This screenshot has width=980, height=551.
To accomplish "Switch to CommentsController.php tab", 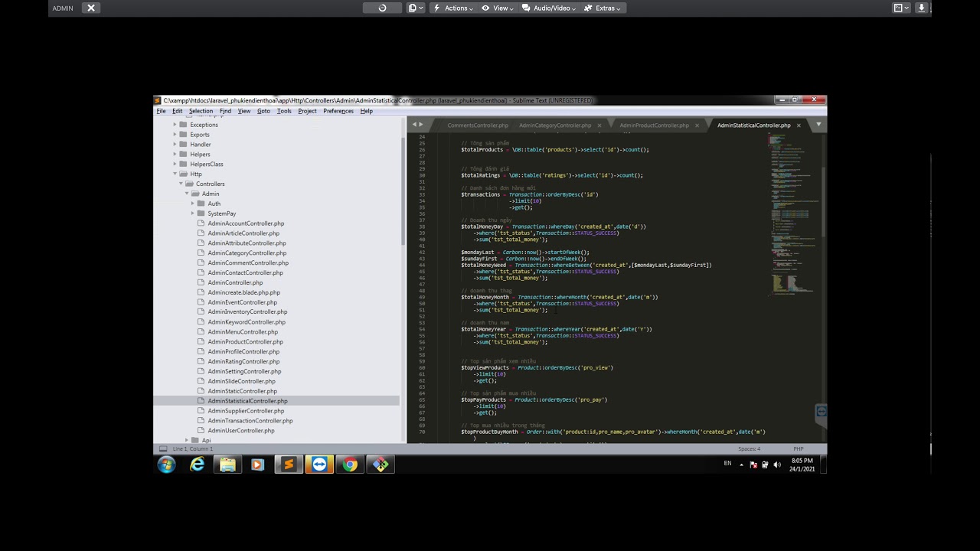I will tap(478, 126).
